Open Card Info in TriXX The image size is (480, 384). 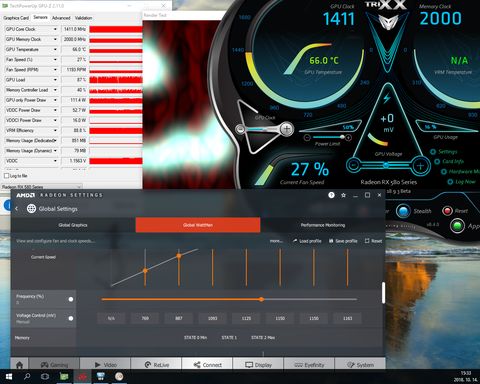pyautogui.click(x=449, y=162)
